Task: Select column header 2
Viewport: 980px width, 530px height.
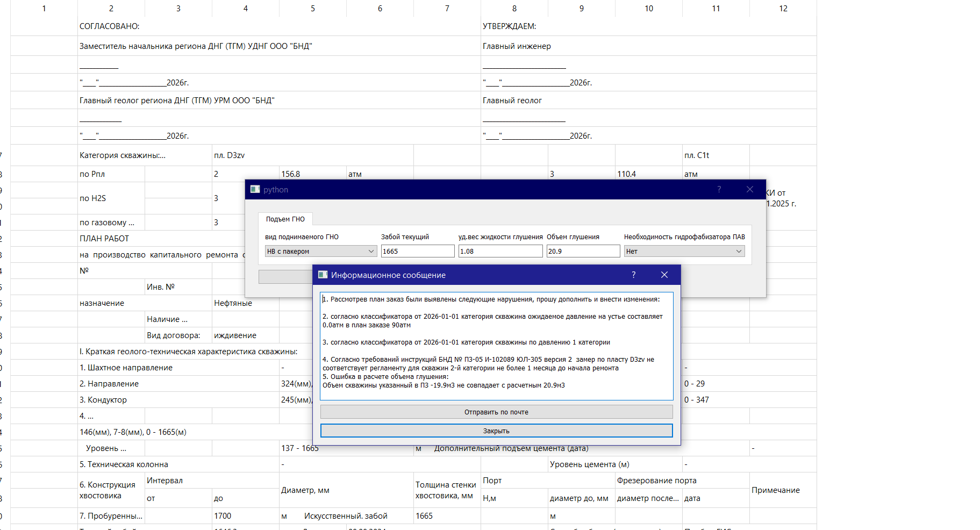Action: pyautogui.click(x=111, y=9)
